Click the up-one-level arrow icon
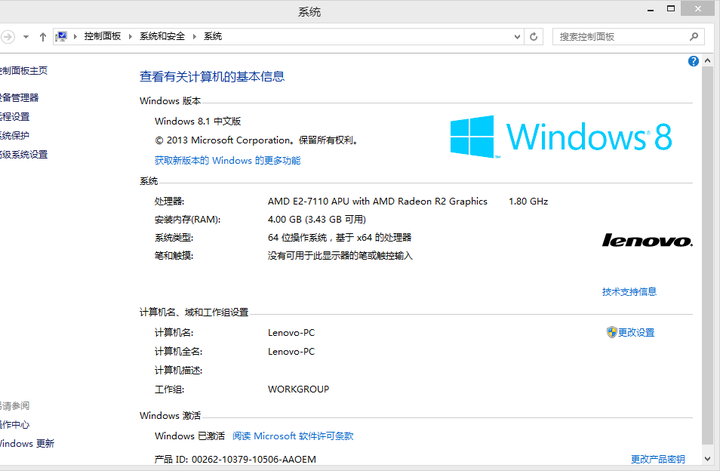 tap(43, 37)
